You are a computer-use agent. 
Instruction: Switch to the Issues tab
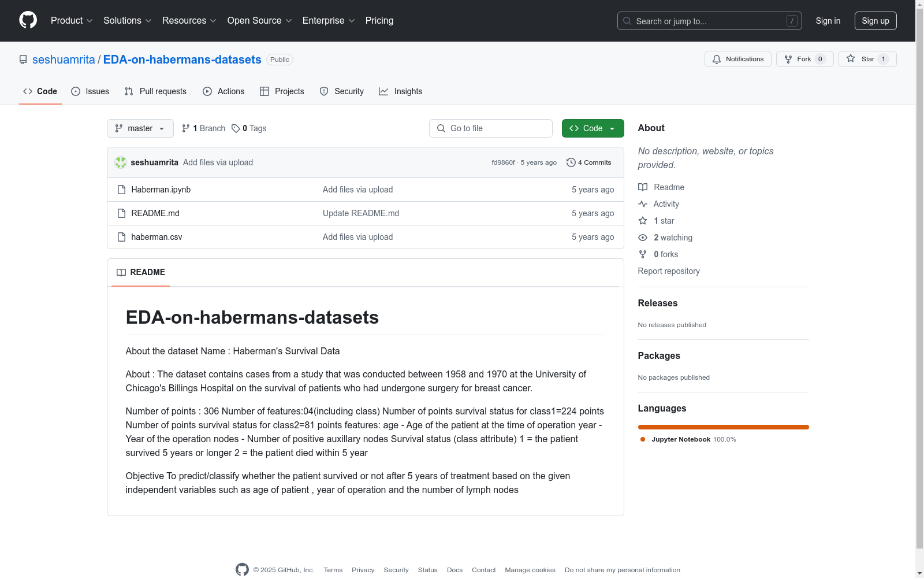90,91
